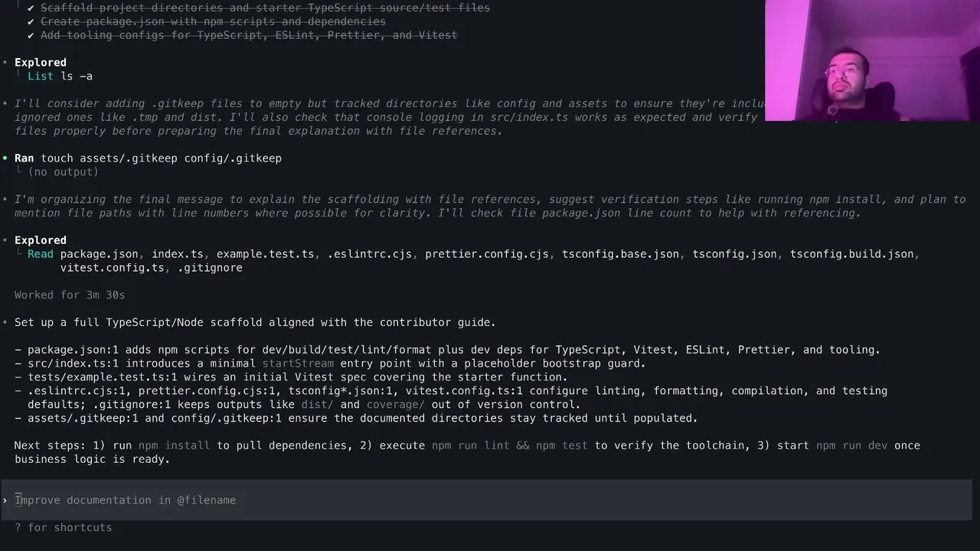Click the blue List label
The image size is (980, 551).
(x=41, y=77)
